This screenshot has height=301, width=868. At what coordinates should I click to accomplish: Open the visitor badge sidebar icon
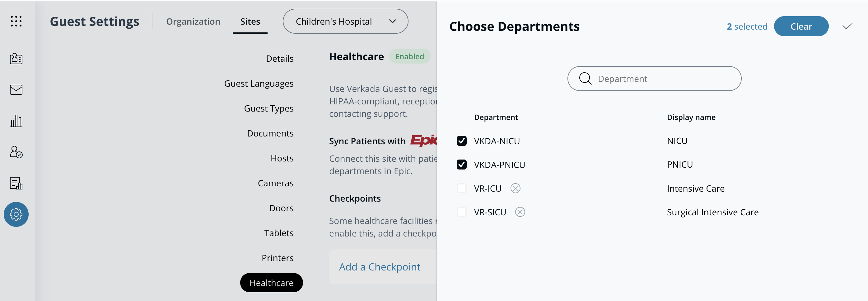pos(16,59)
